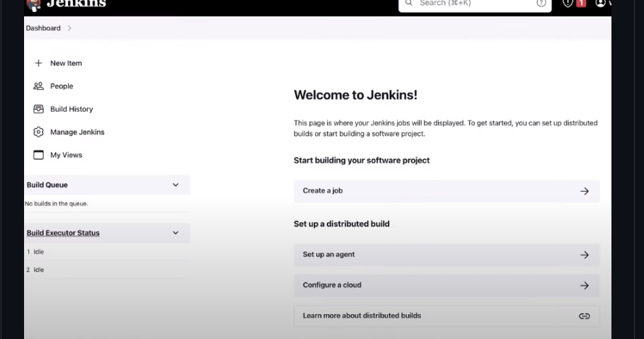Image resolution: width=644 pixels, height=339 pixels.
Task: Click 'Set up a distributed build' heading
Action: point(341,224)
